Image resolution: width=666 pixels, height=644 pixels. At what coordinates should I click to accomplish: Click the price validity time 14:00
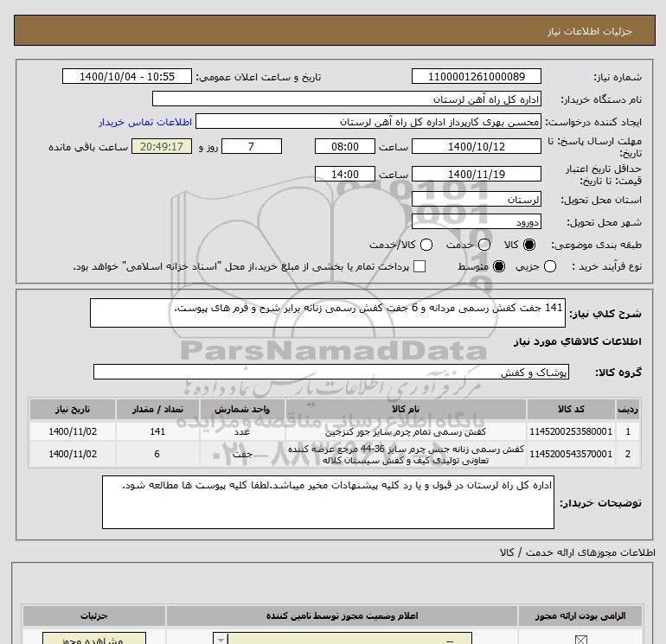click(x=345, y=174)
